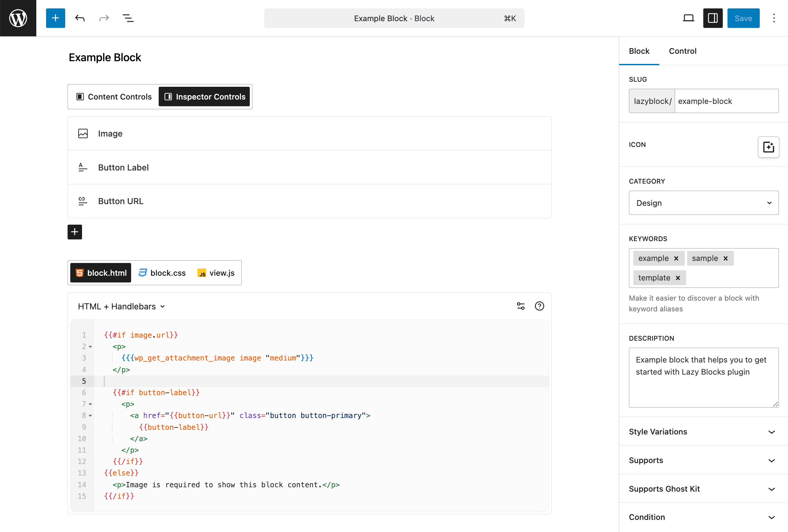Open the block inserter

[55, 18]
